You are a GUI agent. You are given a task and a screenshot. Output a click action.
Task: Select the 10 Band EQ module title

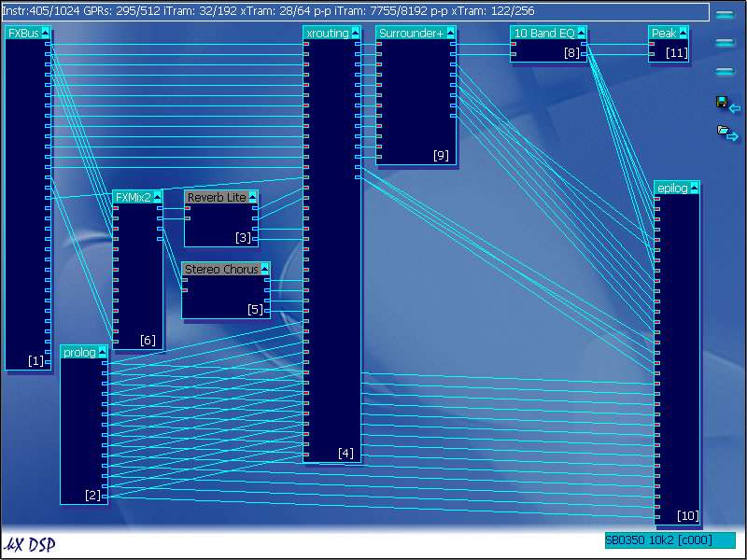(x=543, y=34)
